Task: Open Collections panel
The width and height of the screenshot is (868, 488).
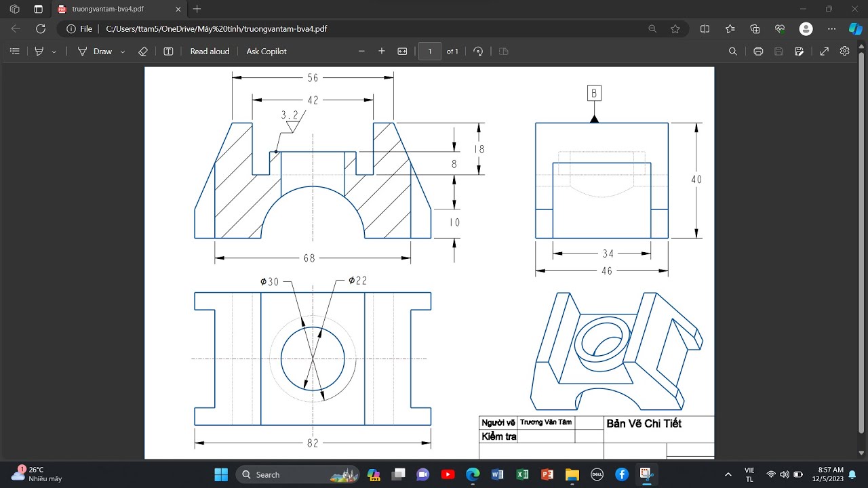Action: (x=755, y=29)
